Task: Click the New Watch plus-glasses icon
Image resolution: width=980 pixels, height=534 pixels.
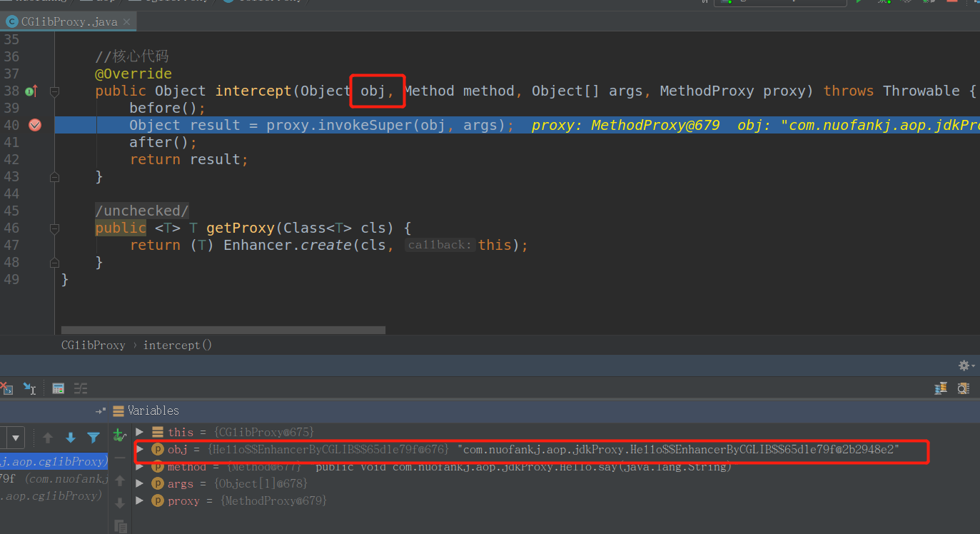Action: 120,434
